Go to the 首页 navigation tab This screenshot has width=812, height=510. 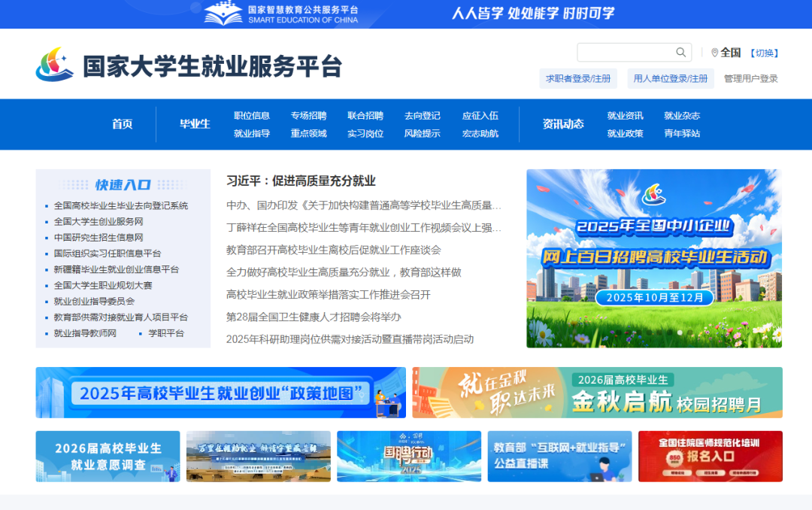pos(122,124)
